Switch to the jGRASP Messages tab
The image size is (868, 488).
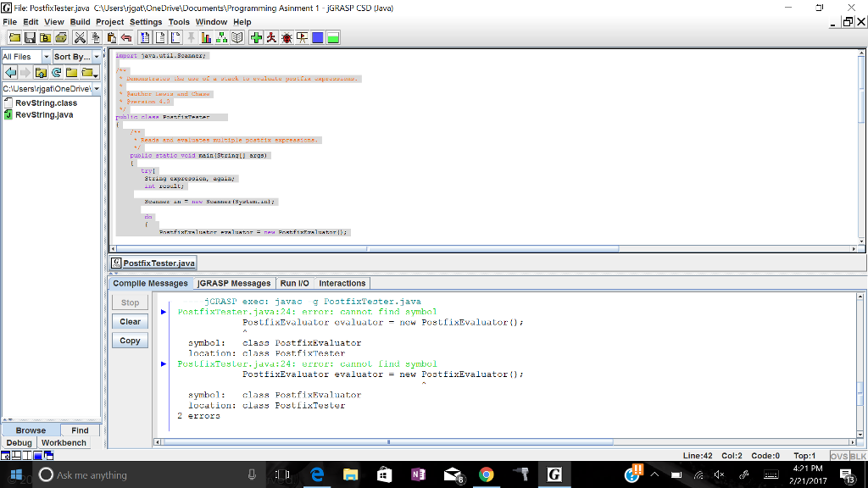click(234, 283)
